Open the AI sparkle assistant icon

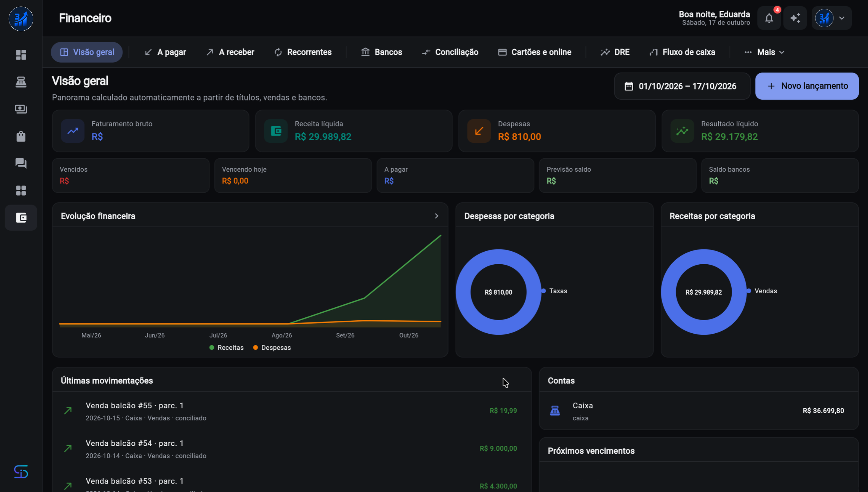(795, 18)
